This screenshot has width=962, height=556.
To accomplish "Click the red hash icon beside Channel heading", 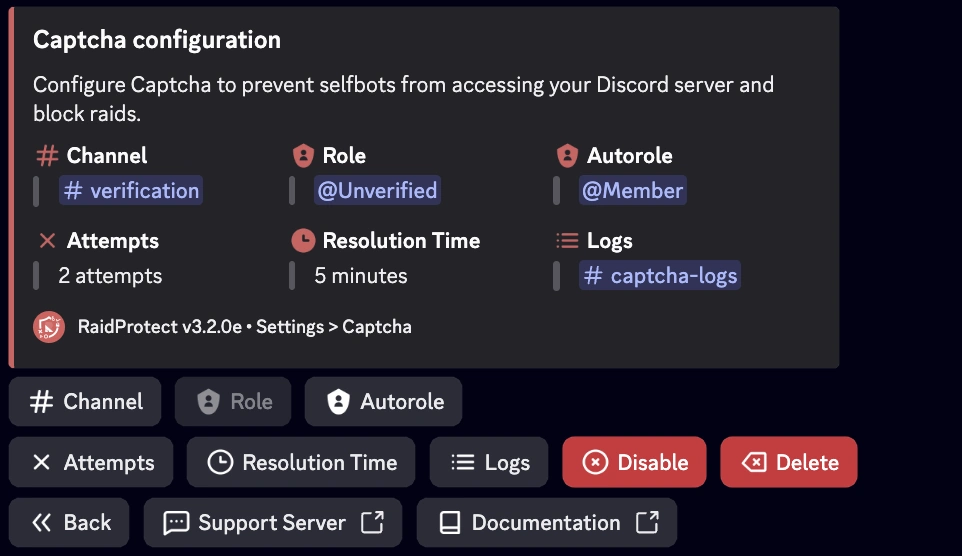I will (47, 156).
